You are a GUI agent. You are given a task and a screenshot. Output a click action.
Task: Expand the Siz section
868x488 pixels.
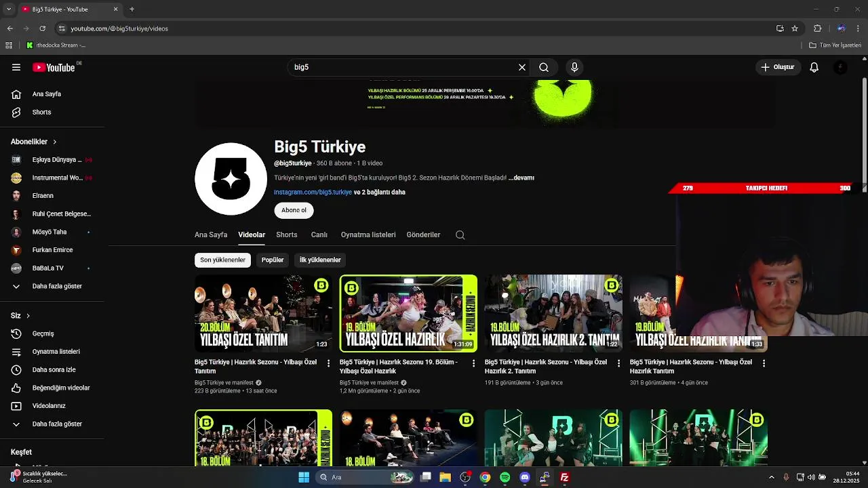pyautogui.click(x=20, y=315)
